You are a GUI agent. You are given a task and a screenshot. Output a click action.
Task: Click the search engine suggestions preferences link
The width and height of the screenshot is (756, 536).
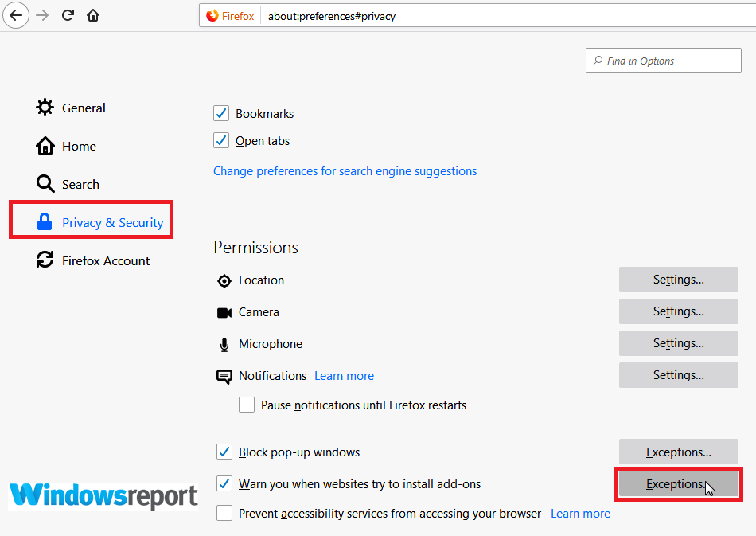(345, 170)
